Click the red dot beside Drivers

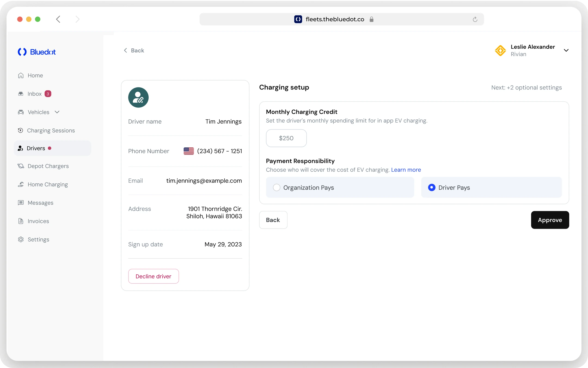click(50, 148)
